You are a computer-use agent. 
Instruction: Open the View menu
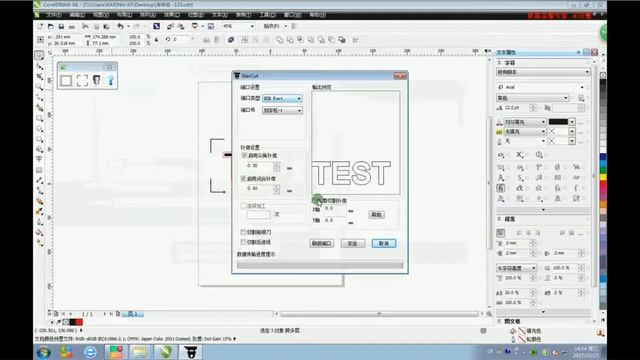[x=101, y=15]
